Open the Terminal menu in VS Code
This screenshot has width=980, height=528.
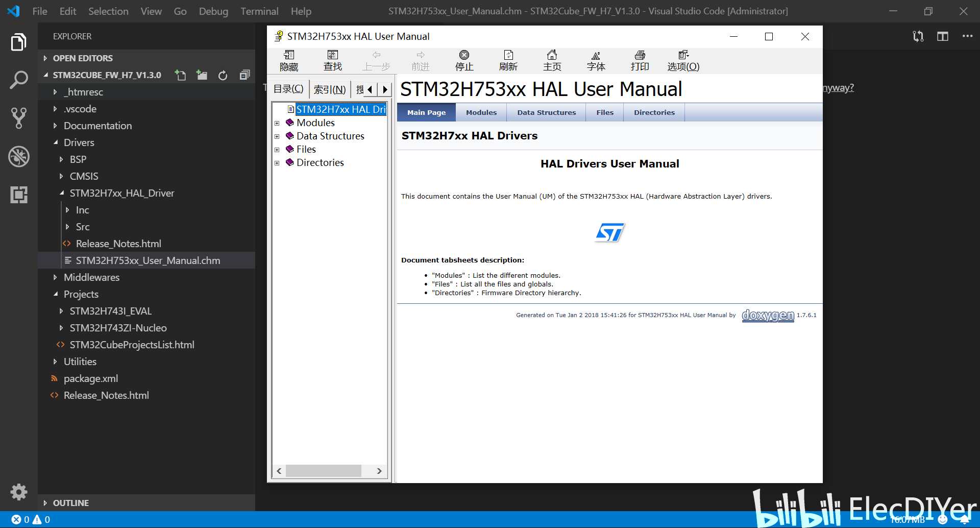coord(259,11)
